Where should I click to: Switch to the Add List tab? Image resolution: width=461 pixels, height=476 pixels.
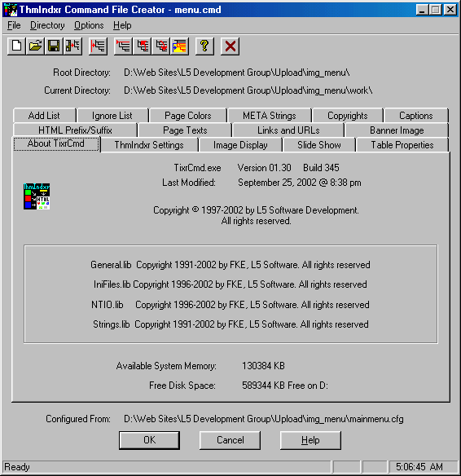click(x=44, y=116)
